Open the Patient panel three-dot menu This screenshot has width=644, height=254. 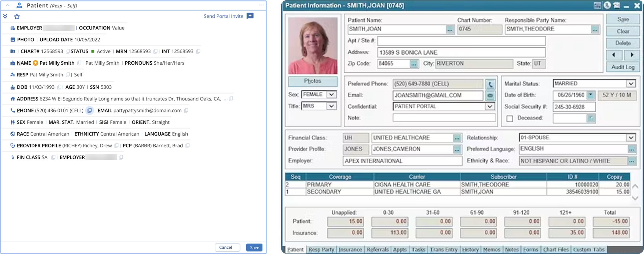[261, 5]
